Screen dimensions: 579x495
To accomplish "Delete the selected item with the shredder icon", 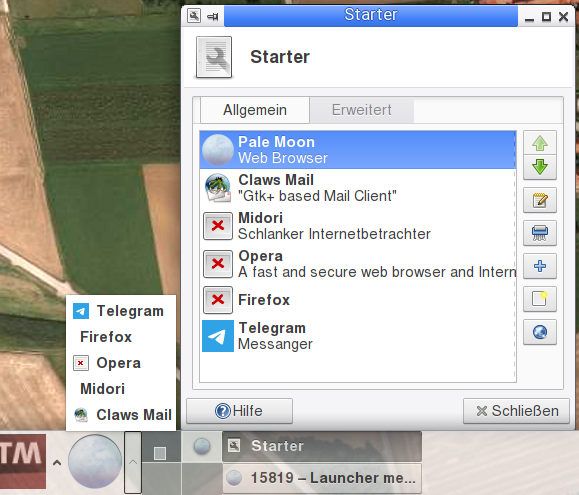I will click(539, 233).
